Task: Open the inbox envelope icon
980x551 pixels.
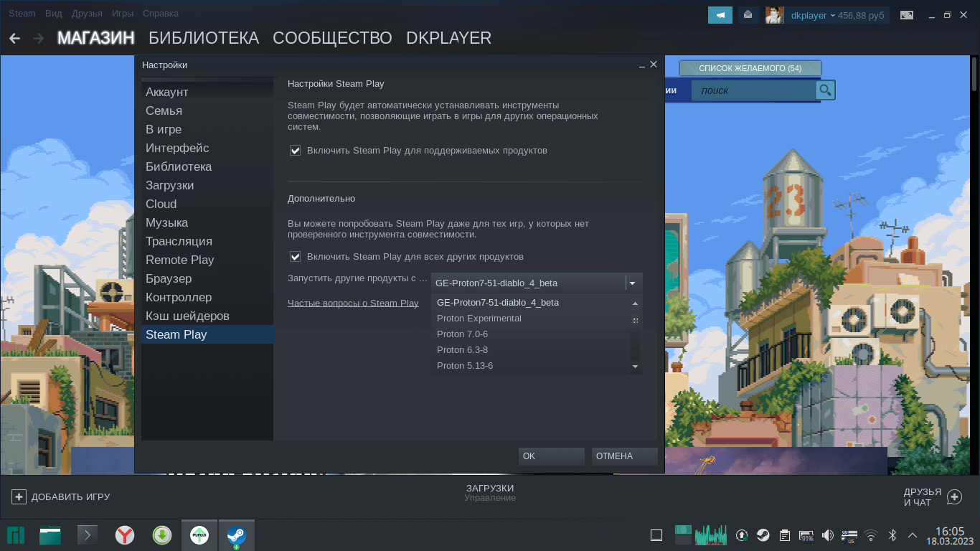Action: [748, 15]
